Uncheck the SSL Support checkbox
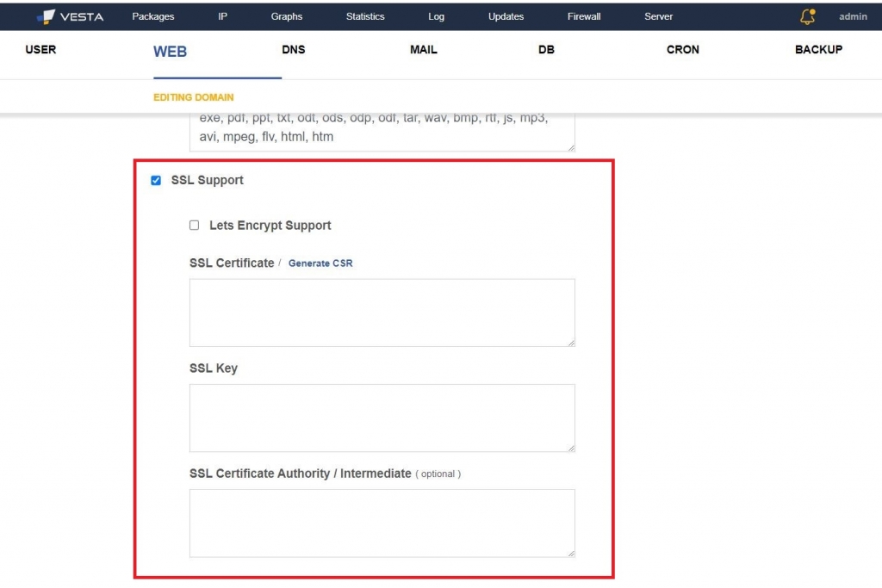The width and height of the screenshot is (882, 588). pos(156,181)
